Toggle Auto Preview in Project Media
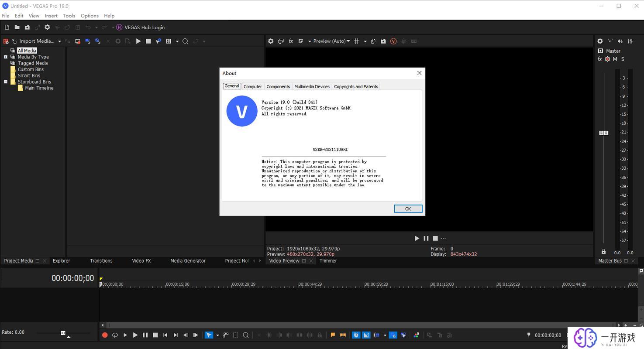This screenshot has height=349, width=644. pyautogui.click(x=158, y=41)
